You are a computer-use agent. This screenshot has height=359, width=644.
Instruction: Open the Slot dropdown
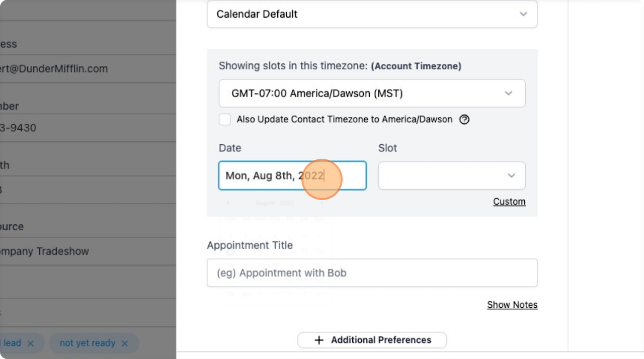point(451,175)
